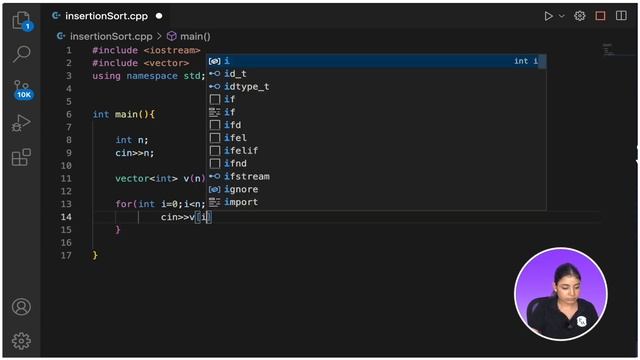Open the Extensions view icon
Screen dimensions: 640x360
21,157
